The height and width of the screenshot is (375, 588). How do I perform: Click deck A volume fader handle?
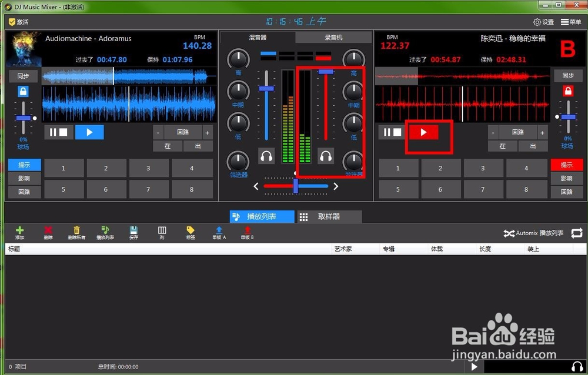[x=266, y=89]
